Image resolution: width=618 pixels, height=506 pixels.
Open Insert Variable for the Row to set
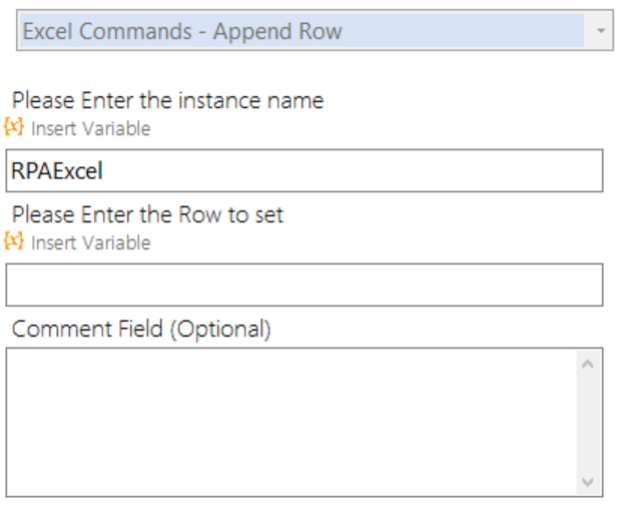click(x=91, y=242)
